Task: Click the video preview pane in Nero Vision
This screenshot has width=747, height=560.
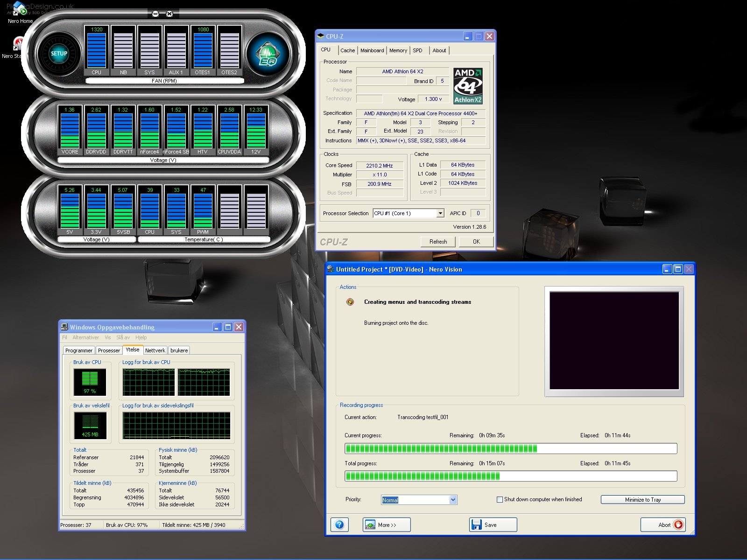Action: pyautogui.click(x=614, y=341)
